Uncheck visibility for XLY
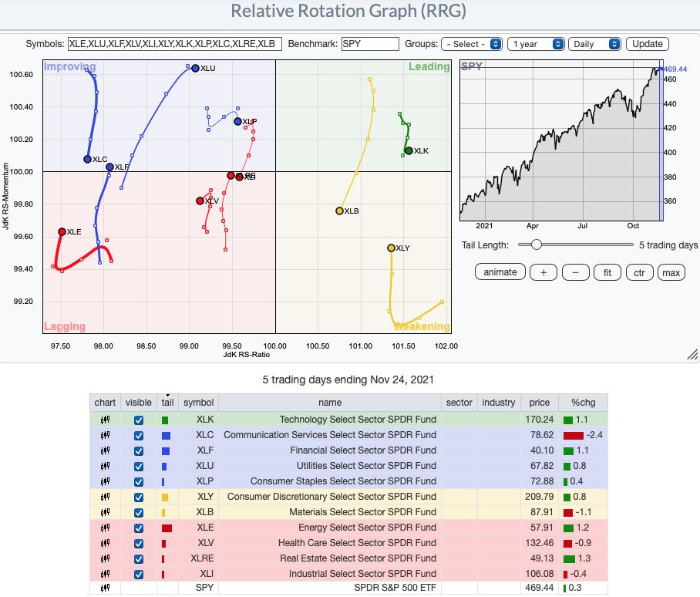This screenshot has width=700, height=597. tap(139, 497)
